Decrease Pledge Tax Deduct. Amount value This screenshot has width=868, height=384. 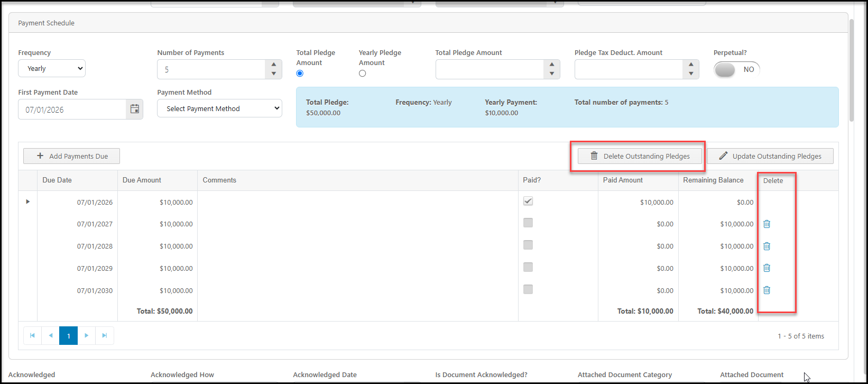pyautogui.click(x=691, y=74)
